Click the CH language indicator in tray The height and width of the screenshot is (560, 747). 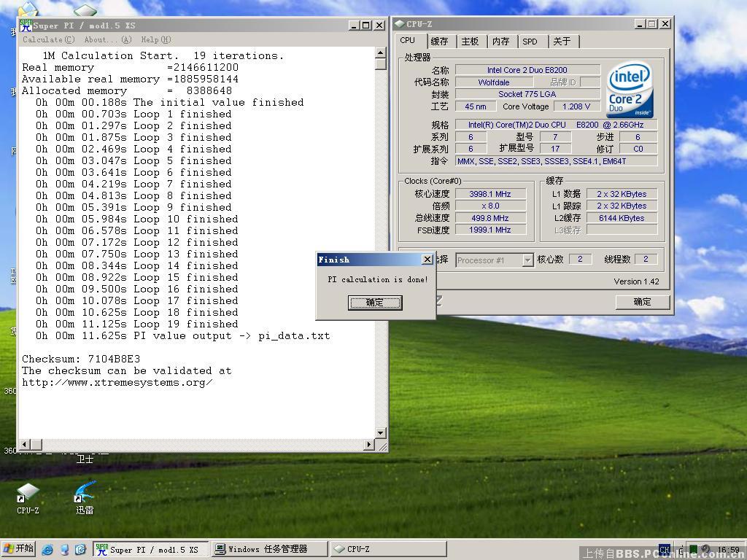(665, 550)
